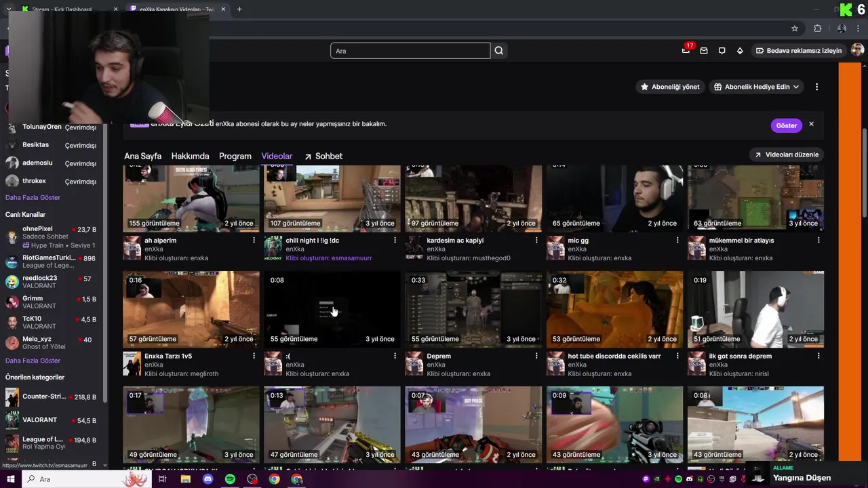Open RiotGamesTurki live channel in sidebar

click(x=53, y=262)
